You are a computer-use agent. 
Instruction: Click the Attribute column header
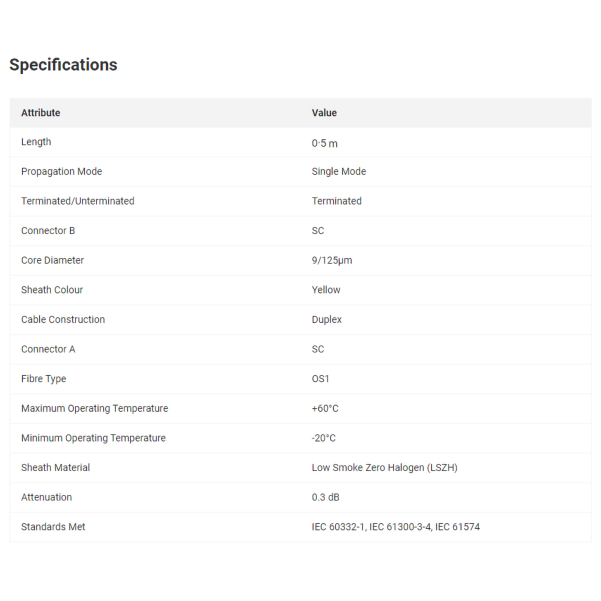pyautogui.click(x=41, y=113)
